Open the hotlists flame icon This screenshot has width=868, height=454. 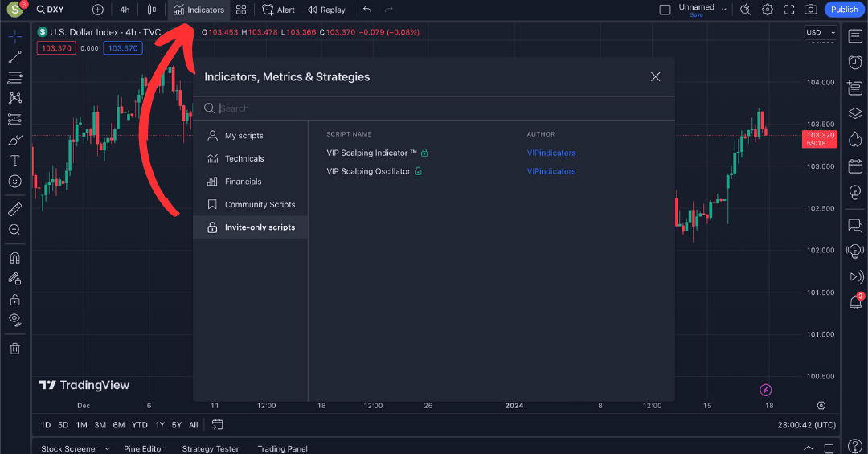pos(855,139)
